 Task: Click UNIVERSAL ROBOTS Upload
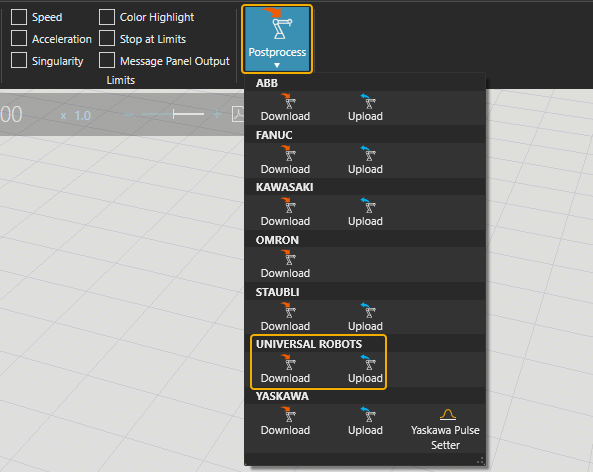click(365, 370)
